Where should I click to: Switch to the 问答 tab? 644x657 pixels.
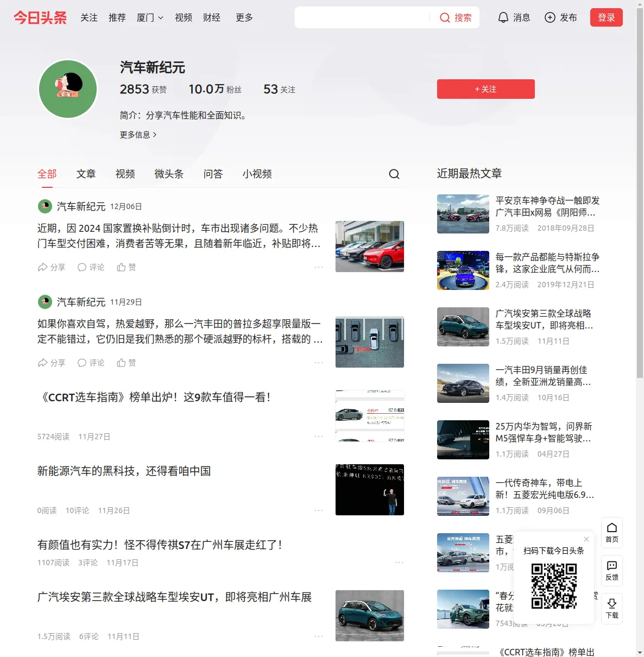(213, 174)
